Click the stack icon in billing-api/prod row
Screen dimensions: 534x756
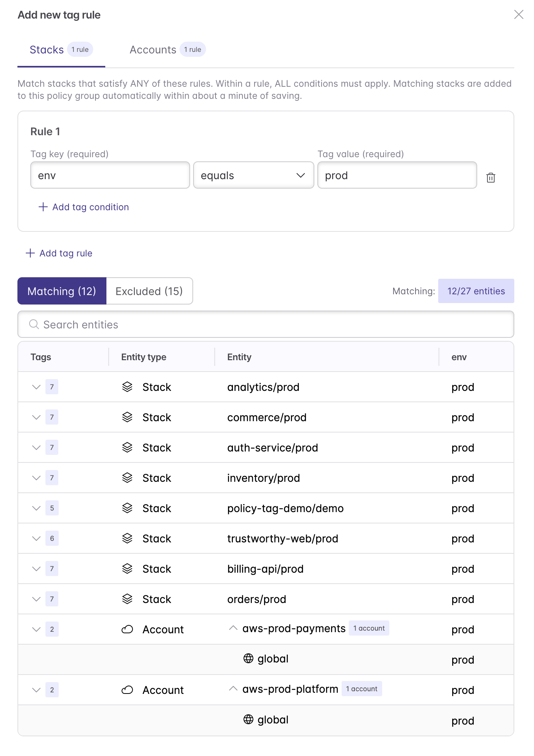click(x=127, y=569)
